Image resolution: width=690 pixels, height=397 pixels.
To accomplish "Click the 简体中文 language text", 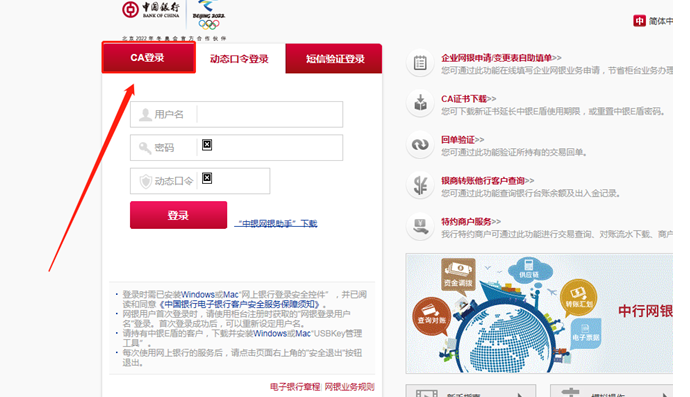I will 661,21.
